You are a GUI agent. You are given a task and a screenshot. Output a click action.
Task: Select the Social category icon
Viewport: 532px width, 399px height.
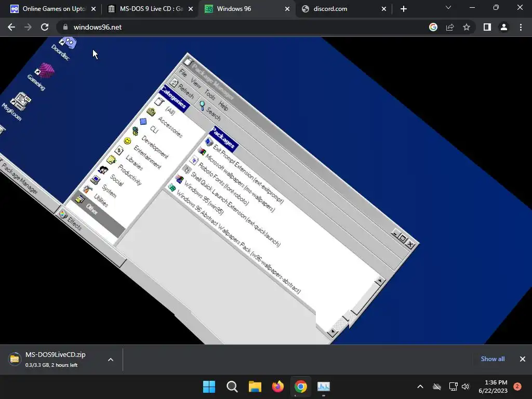click(x=103, y=170)
